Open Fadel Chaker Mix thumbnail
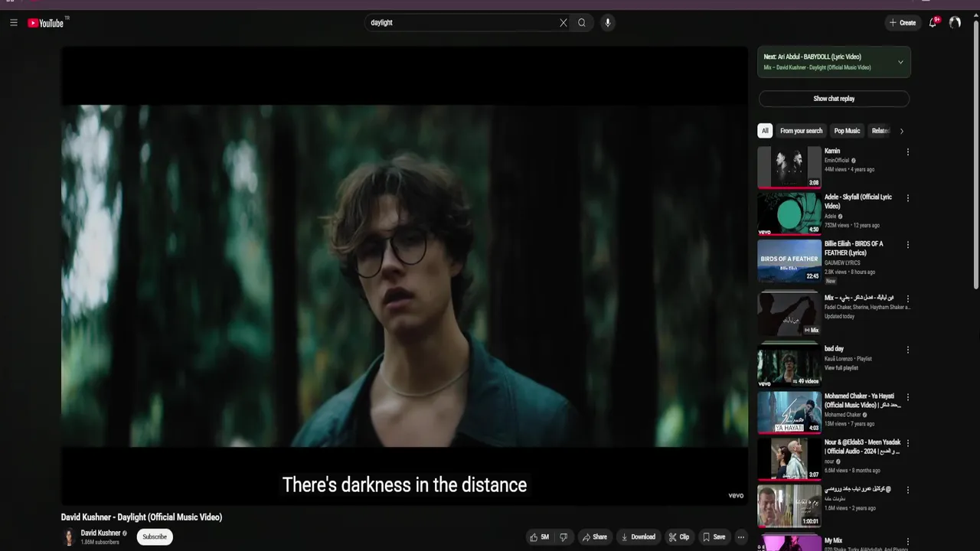Screen dimensions: 980x551 789,314
